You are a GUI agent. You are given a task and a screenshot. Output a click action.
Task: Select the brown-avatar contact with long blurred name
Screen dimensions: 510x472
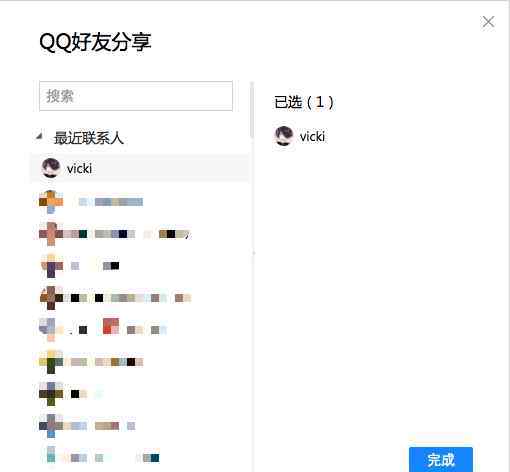tap(140, 298)
